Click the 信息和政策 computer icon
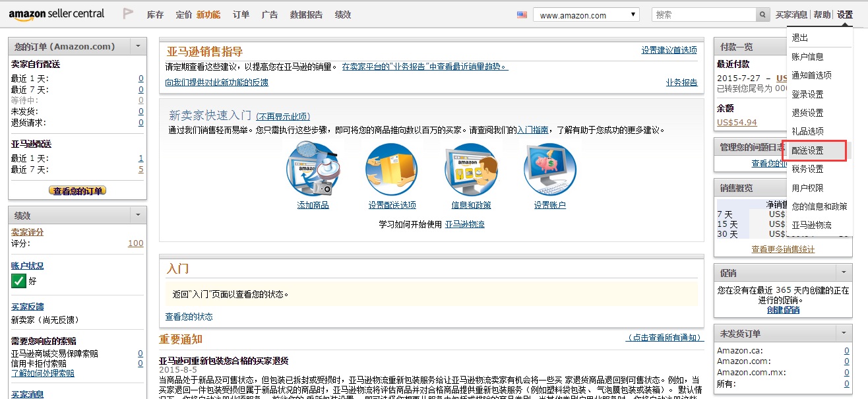The width and height of the screenshot is (868, 399). tap(471, 169)
